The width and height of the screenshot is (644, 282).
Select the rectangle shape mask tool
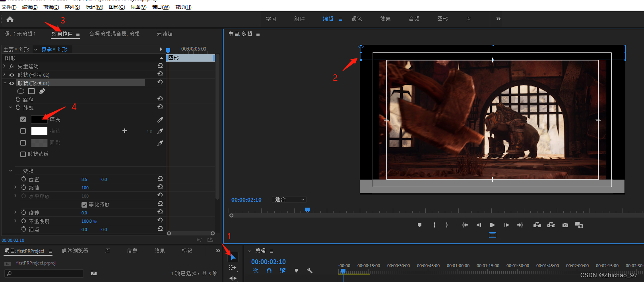31,91
